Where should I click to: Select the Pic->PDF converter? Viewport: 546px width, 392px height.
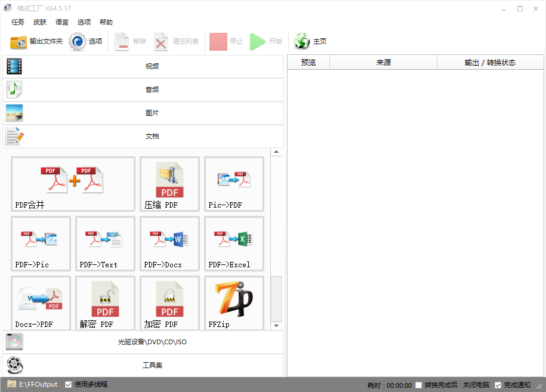234,184
